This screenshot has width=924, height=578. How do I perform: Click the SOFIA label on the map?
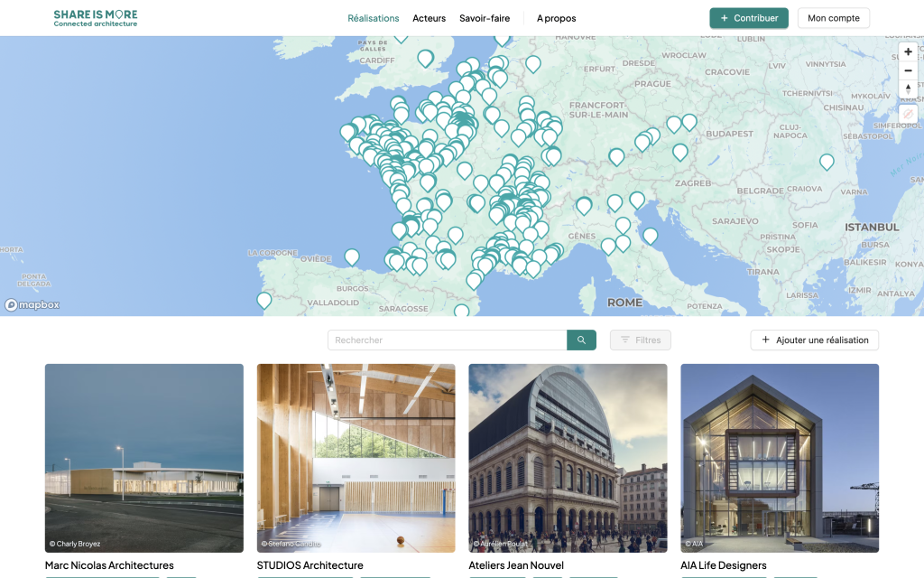805,225
